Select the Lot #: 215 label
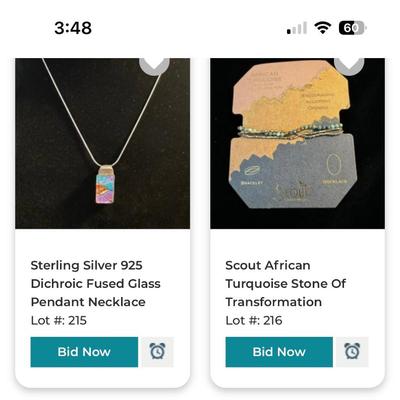Screen dimensions: 400x400 point(59,320)
